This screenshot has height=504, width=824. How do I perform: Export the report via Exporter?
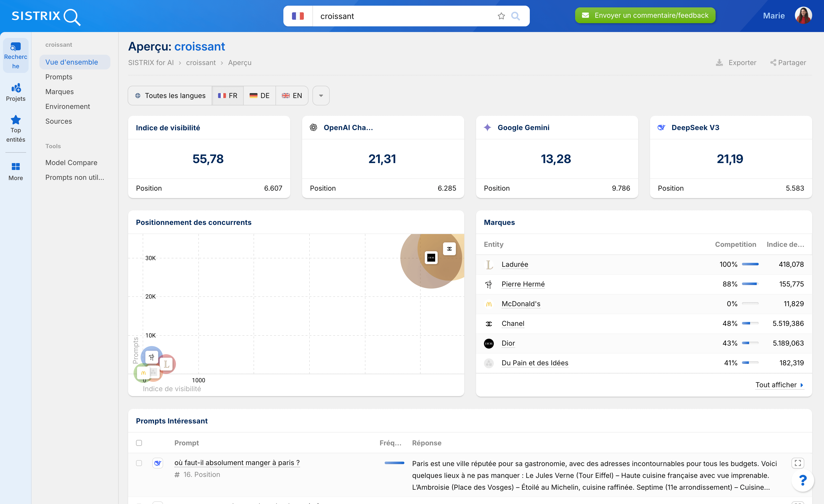click(x=736, y=63)
